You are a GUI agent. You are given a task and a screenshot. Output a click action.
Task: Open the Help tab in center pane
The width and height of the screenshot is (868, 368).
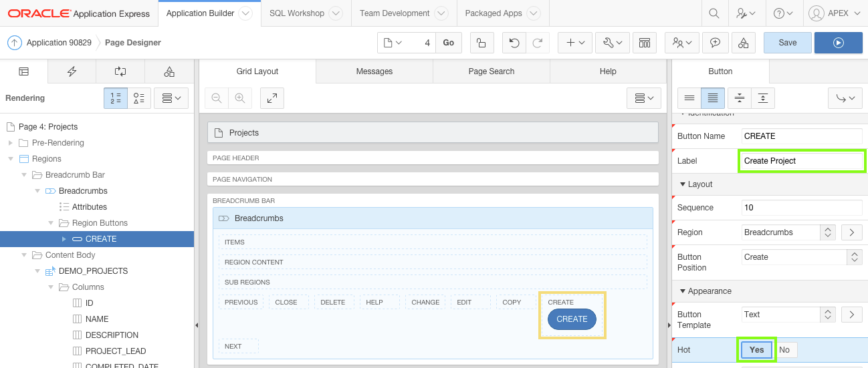point(608,71)
